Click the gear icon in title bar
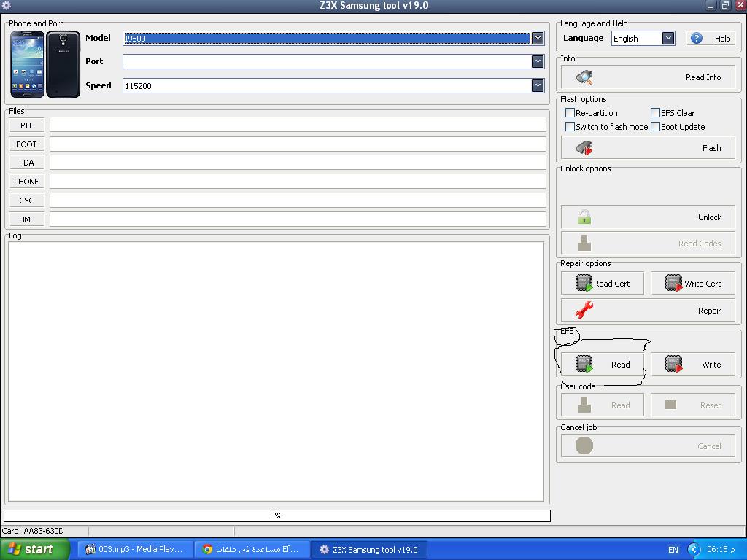 pos(6,5)
